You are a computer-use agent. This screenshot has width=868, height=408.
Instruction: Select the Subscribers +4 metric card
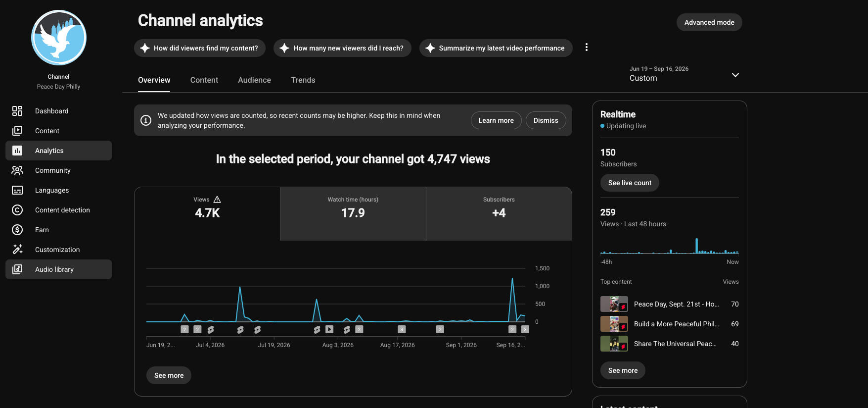pos(499,214)
